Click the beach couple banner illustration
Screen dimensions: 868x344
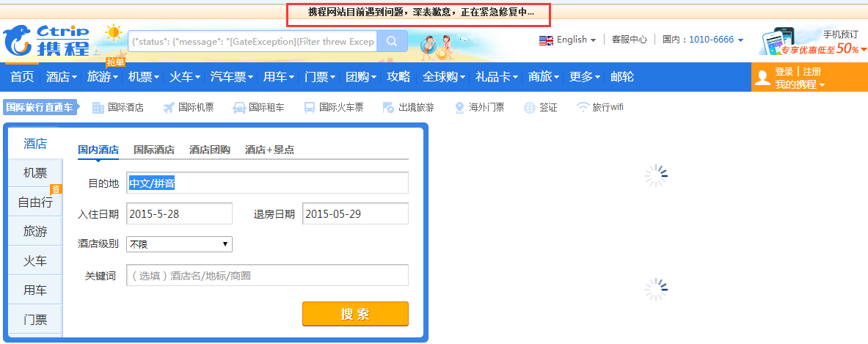[436, 46]
